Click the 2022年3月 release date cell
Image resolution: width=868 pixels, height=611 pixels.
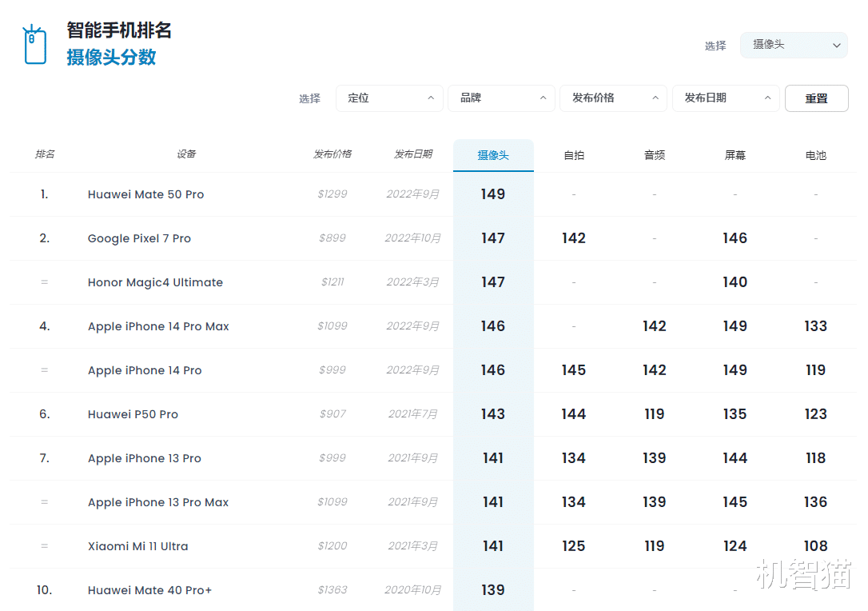[x=413, y=282]
